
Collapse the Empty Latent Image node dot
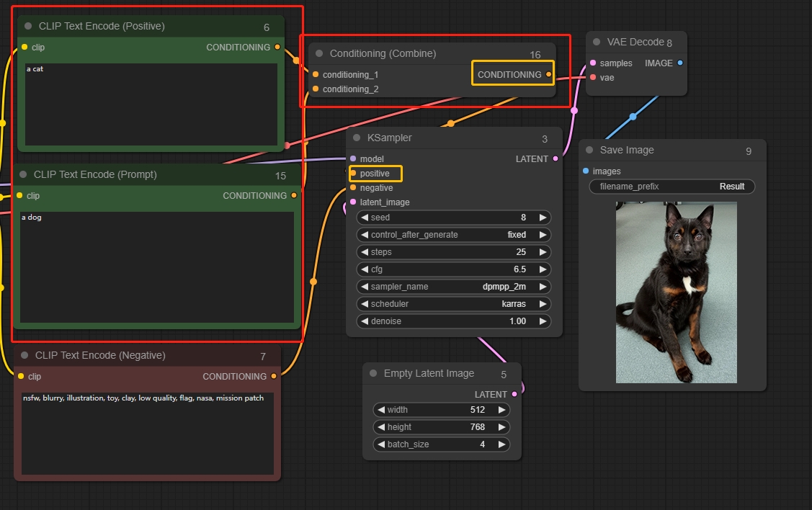pos(373,374)
